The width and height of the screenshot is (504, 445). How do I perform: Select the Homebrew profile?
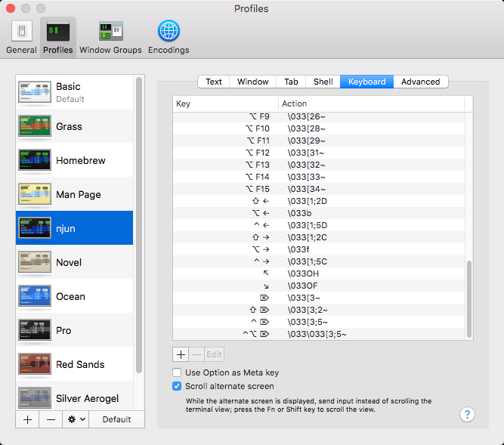click(74, 160)
